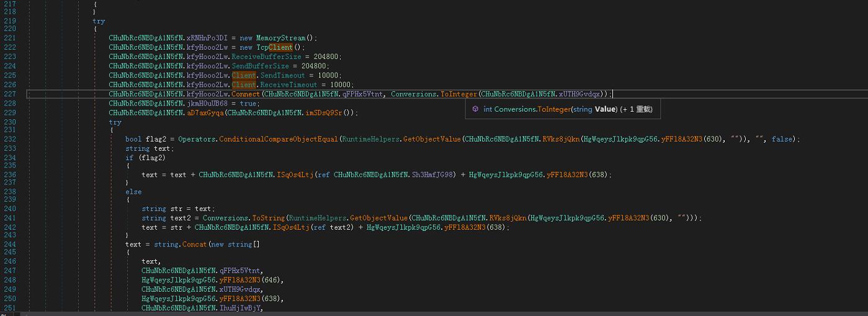
Task: Click "xUTH9Gvdqx" argument on line 227
Action: pyautogui.click(x=578, y=94)
